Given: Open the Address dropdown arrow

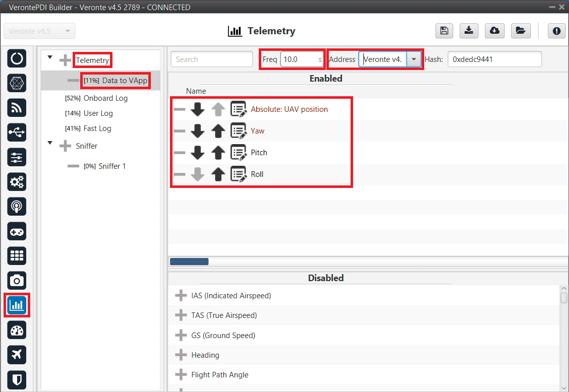Looking at the screenshot, I should pyautogui.click(x=414, y=59).
